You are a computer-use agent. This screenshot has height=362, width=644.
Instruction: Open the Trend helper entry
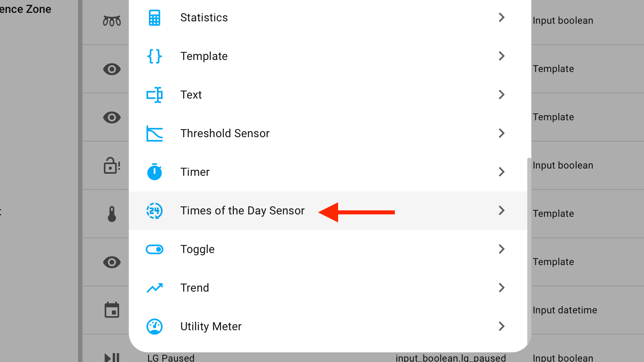(194, 288)
